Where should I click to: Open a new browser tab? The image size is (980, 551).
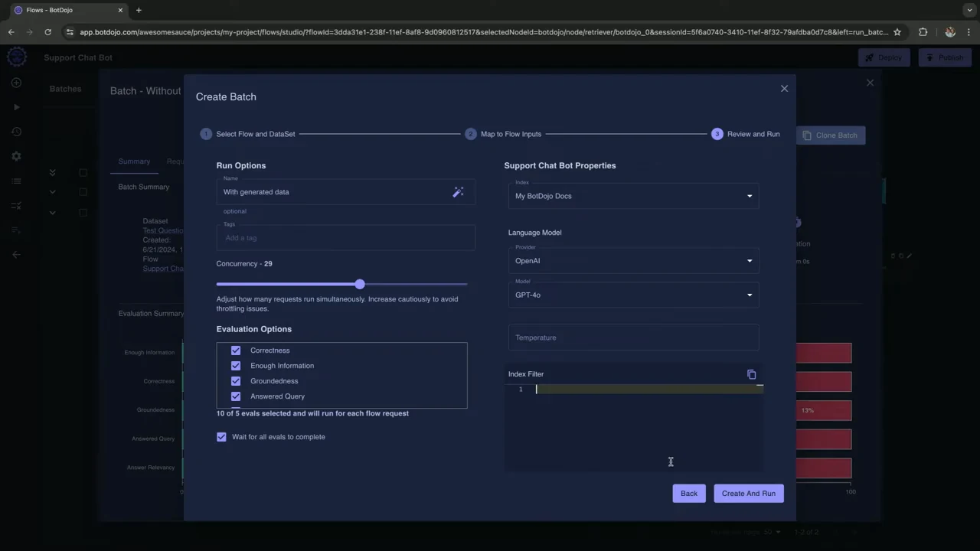139,10
